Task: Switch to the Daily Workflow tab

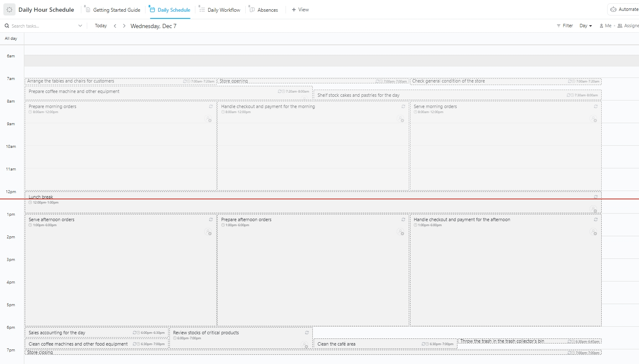Action: [223, 9]
